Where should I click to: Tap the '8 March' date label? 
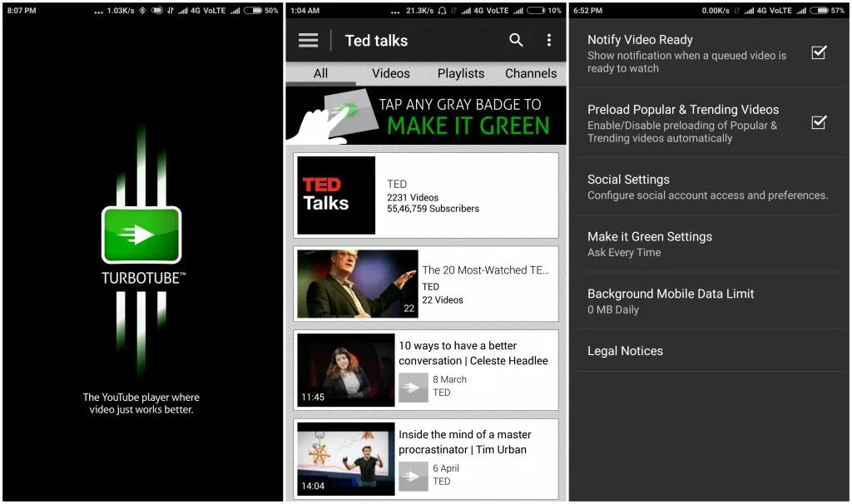(449, 379)
